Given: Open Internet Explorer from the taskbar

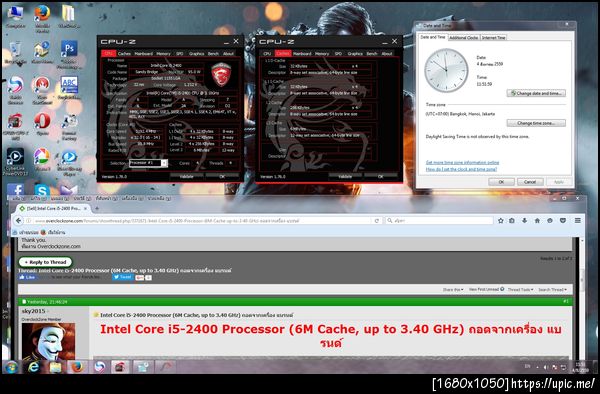Looking at the screenshot, I should point(34,367).
